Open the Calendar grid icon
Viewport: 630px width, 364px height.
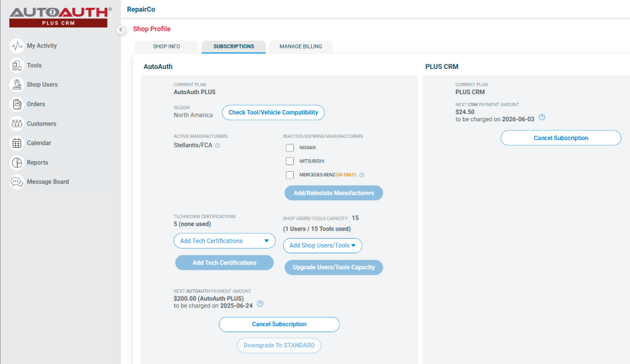(17, 143)
